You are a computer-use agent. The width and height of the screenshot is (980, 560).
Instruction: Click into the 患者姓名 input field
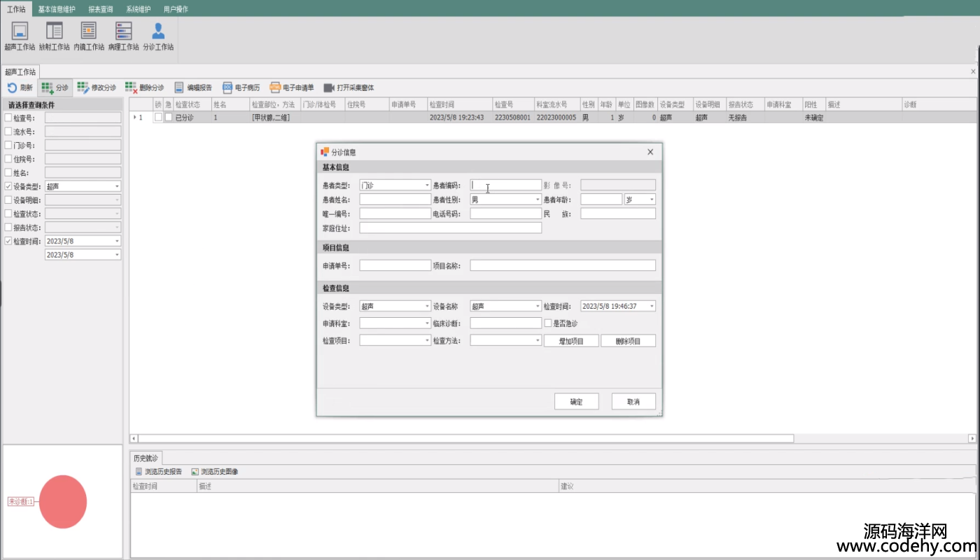tap(395, 199)
